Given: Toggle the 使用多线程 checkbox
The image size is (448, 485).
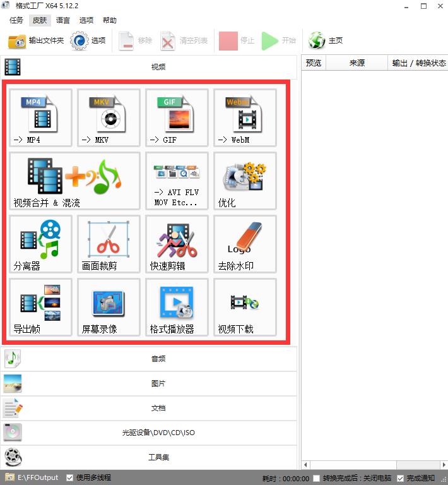Looking at the screenshot, I should point(70,478).
